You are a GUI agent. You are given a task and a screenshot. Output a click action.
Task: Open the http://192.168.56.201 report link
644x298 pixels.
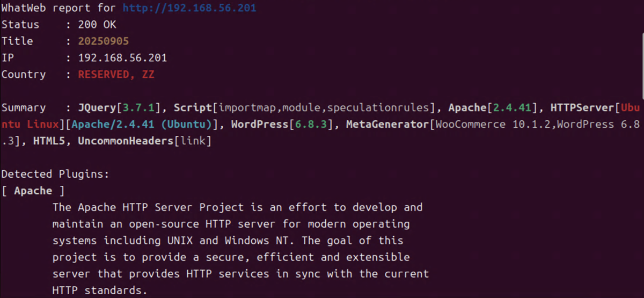point(189,8)
